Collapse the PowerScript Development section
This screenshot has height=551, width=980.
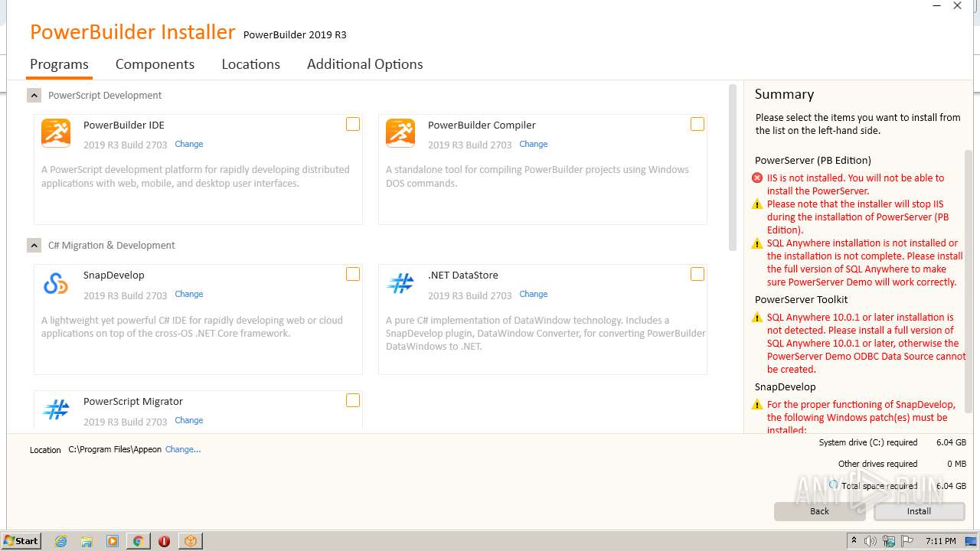coord(34,96)
